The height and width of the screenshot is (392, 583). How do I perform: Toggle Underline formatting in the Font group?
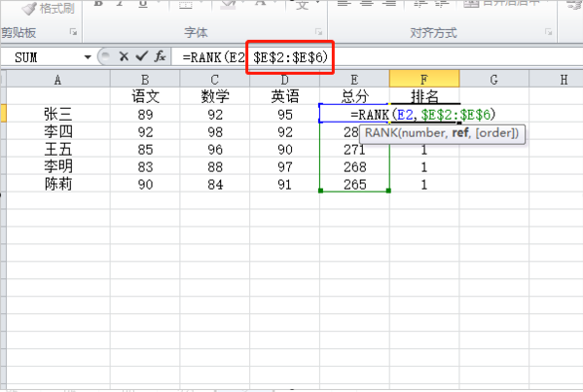pyautogui.click(x=143, y=4)
